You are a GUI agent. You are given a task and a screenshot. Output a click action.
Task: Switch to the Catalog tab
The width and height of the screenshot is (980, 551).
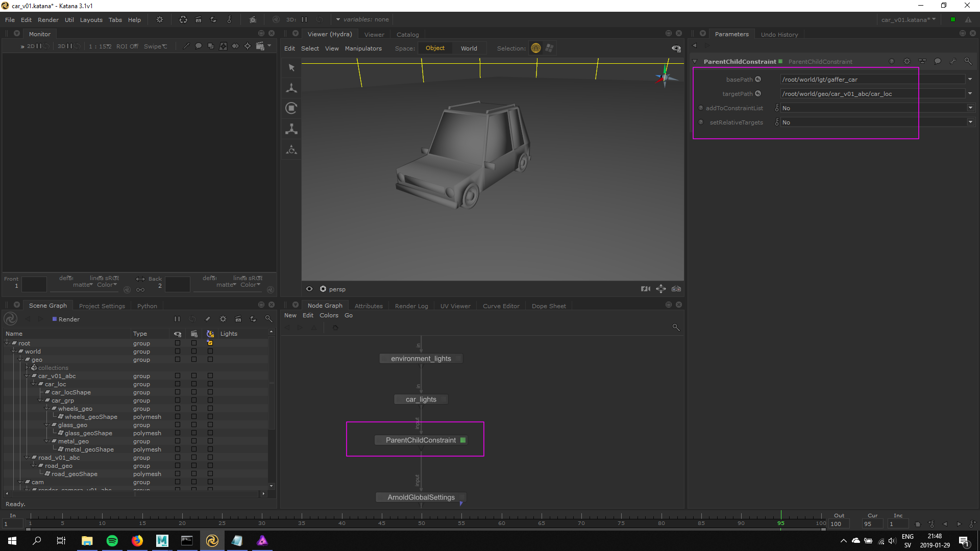(x=407, y=34)
